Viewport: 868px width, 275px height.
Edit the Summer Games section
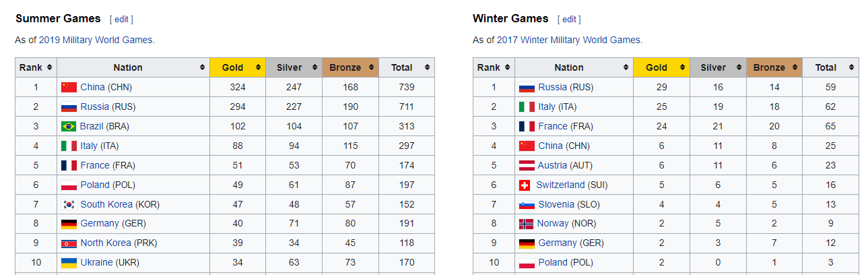(x=121, y=20)
